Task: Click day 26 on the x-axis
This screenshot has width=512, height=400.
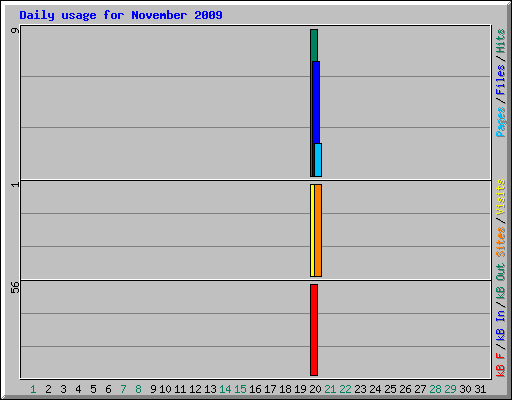Action: pyautogui.click(x=405, y=389)
